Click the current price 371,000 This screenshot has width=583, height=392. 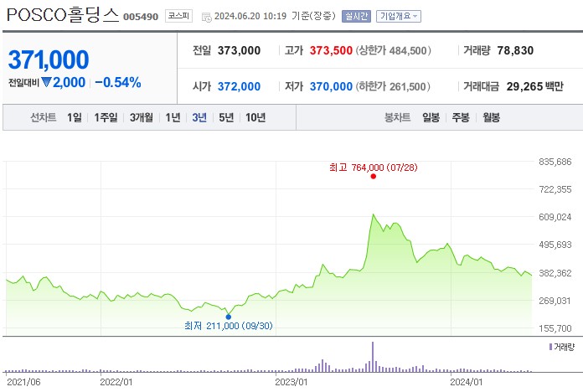(x=49, y=59)
